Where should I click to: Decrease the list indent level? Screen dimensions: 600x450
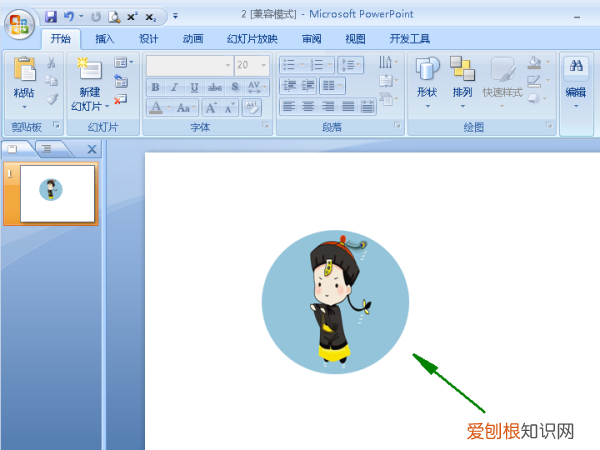(289, 86)
